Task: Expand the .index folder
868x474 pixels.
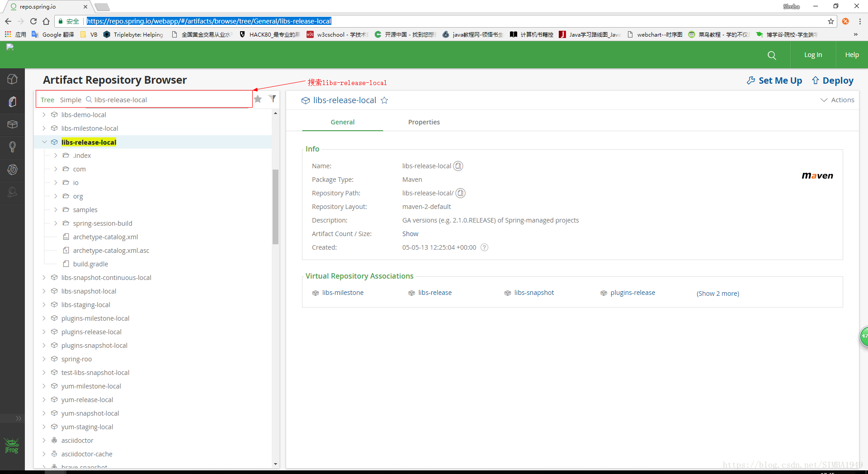Action: (x=56, y=156)
